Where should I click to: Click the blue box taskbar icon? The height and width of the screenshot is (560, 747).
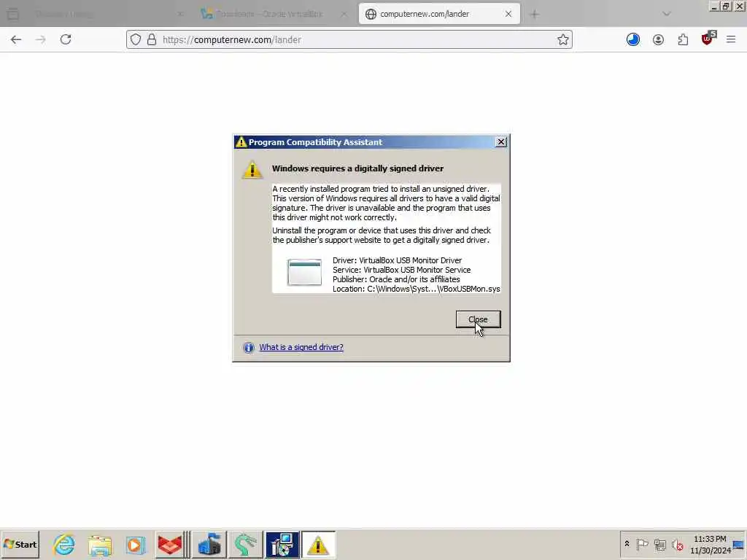click(x=209, y=545)
